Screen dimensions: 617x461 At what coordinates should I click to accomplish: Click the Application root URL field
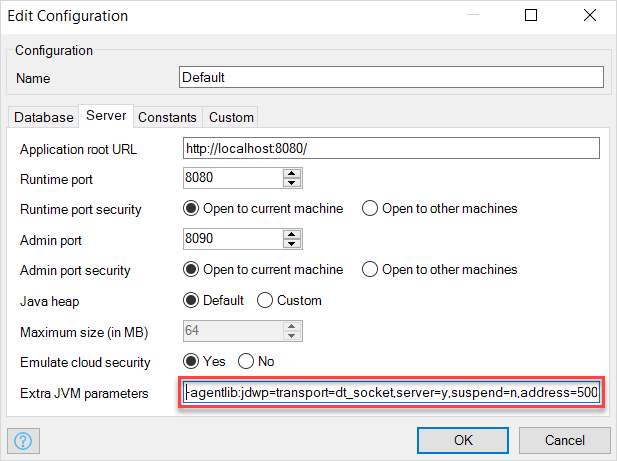(x=392, y=148)
